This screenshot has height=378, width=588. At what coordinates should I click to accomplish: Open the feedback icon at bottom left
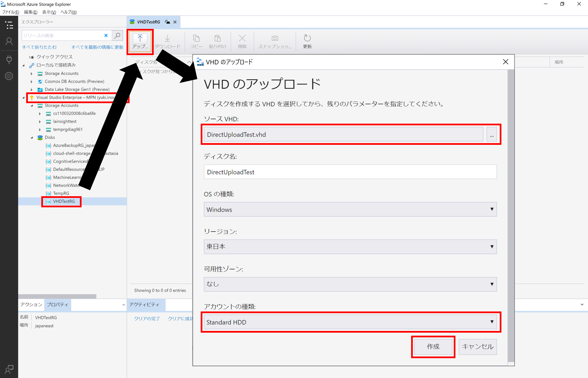point(9,369)
